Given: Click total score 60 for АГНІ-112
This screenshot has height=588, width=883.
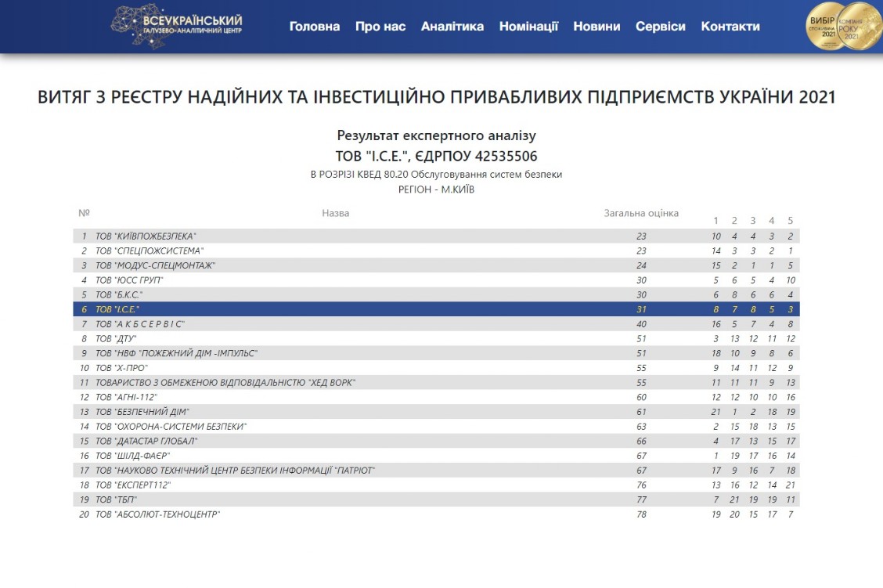Looking at the screenshot, I should point(641,397).
